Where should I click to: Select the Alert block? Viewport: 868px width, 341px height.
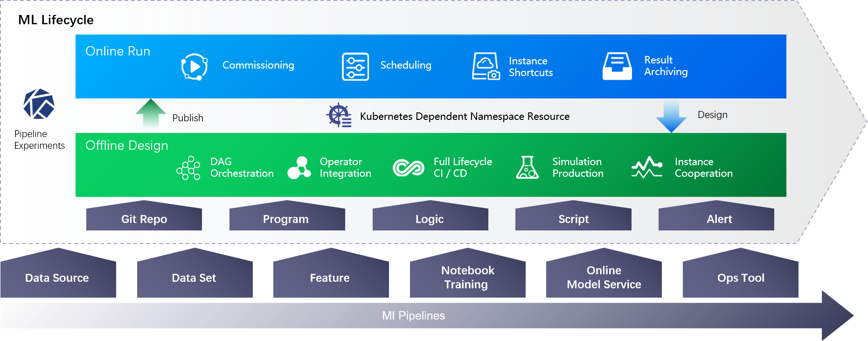716,216
